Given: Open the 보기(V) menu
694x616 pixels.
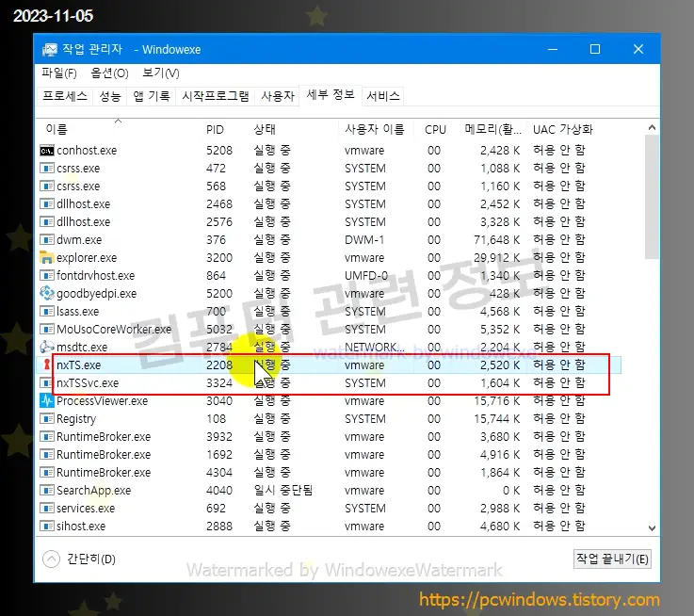Looking at the screenshot, I should pos(161,73).
